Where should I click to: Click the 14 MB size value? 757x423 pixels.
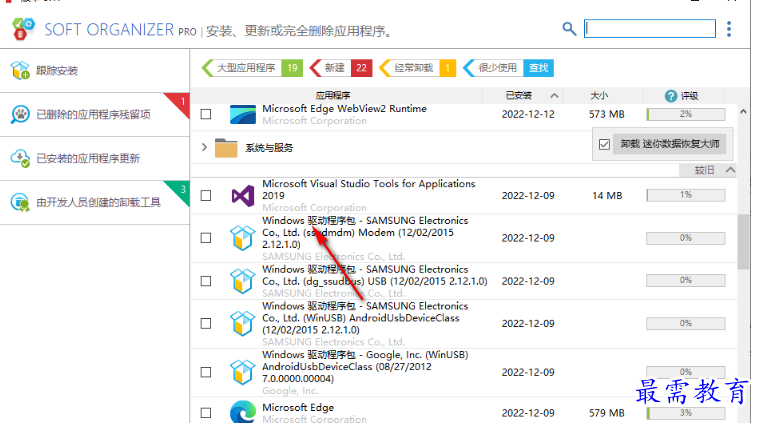pyautogui.click(x=607, y=196)
